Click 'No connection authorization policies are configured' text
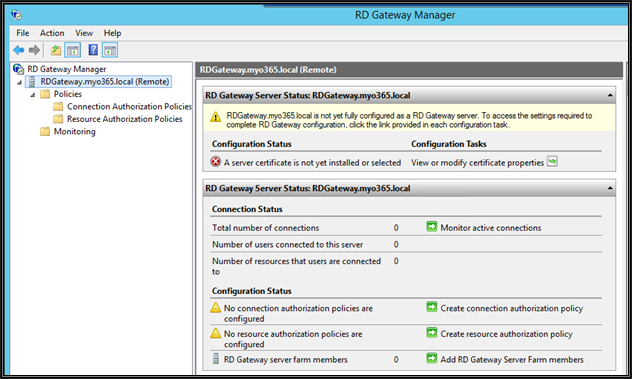 pyautogui.click(x=298, y=313)
